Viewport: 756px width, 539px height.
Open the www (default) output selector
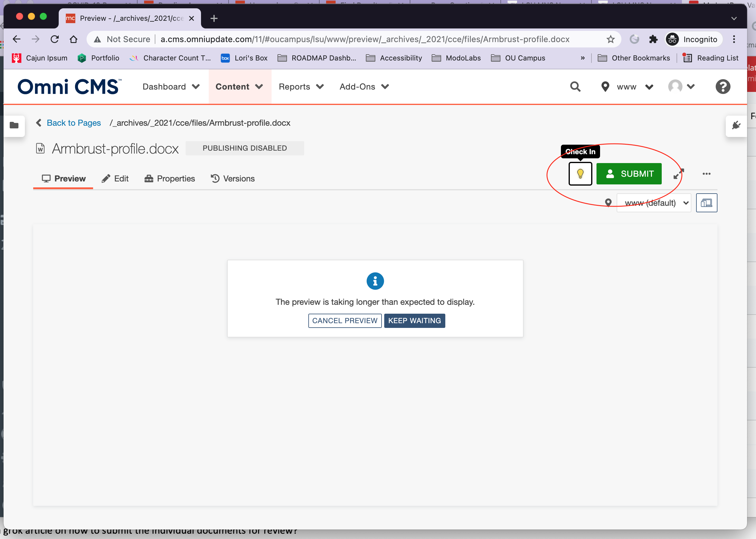point(653,203)
